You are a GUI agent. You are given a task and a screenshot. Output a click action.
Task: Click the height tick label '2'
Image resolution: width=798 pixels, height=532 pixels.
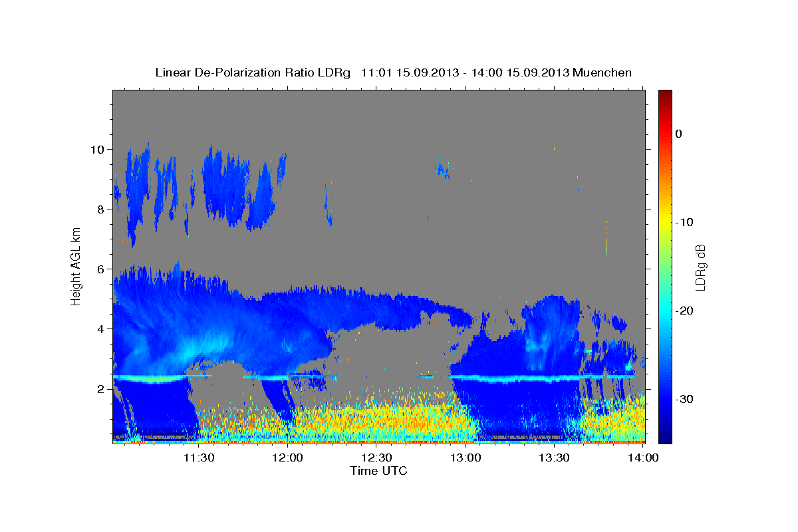[x=102, y=388]
